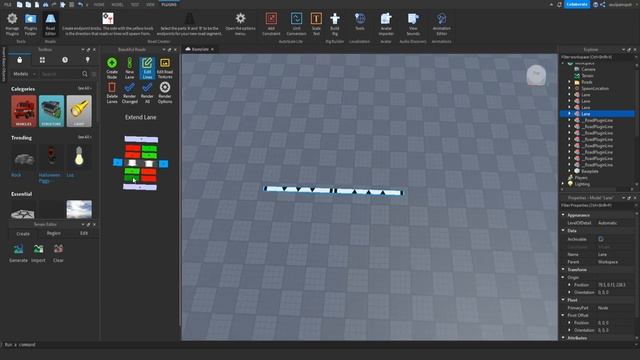Viewport: 640px width, 360px height.
Task: Open the Avatar Importer
Action: [x=386, y=24]
